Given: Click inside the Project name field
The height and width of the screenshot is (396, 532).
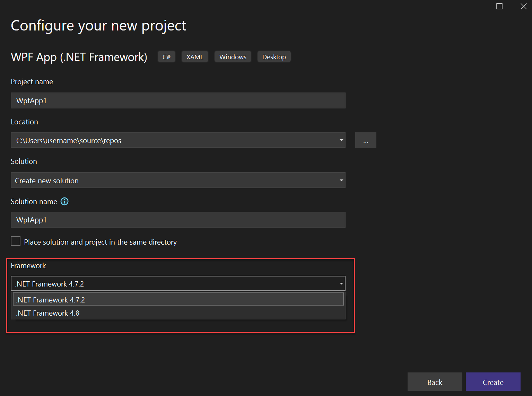Looking at the screenshot, I should 178,100.
